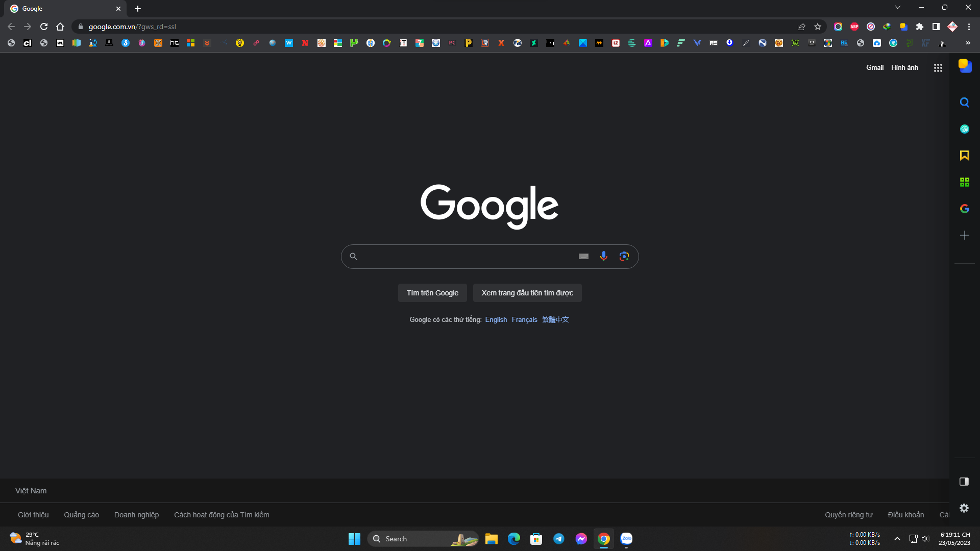This screenshot has width=980, height=551.
Task: Add a new item with sidebar plus
Action: 964,235
